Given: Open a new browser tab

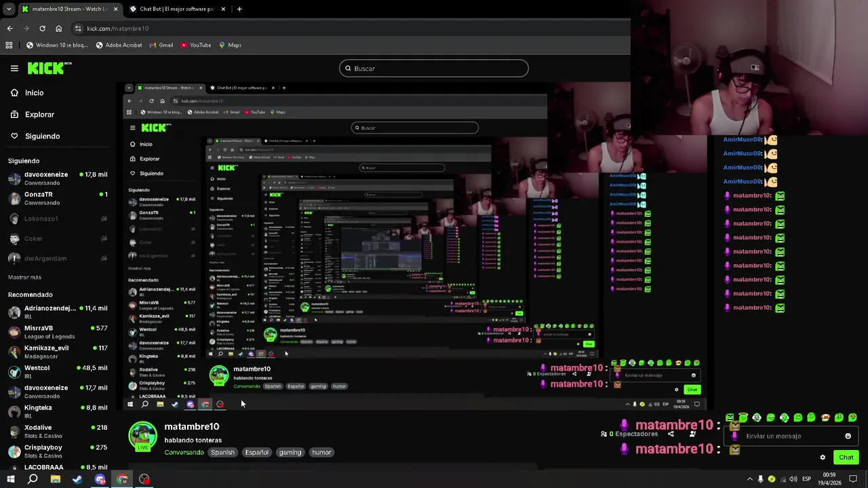Looking at the screenshot, I should [239, 9].
